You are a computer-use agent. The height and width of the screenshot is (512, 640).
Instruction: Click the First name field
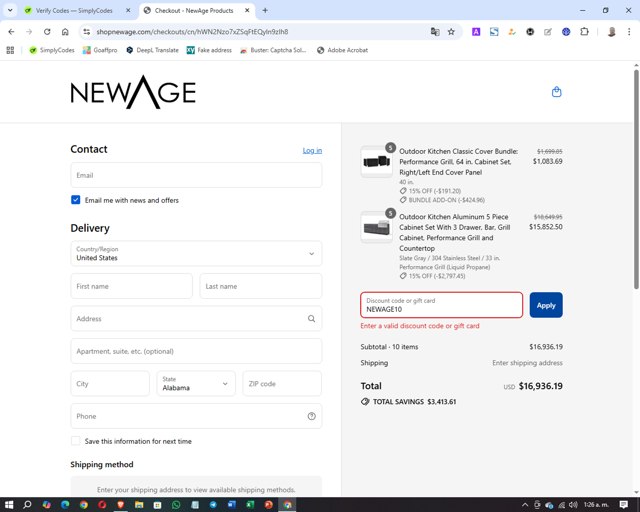pyautogui.click(x=131, y=286)
